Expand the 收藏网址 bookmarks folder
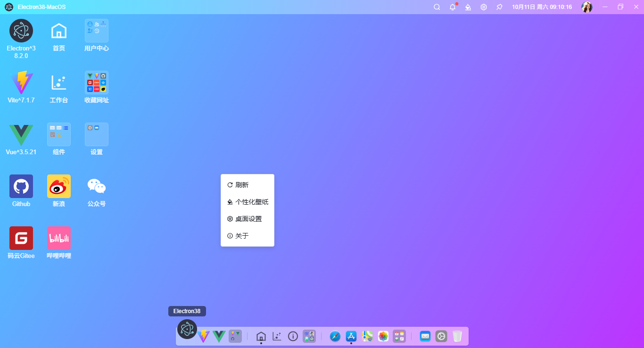 [97, 83]
